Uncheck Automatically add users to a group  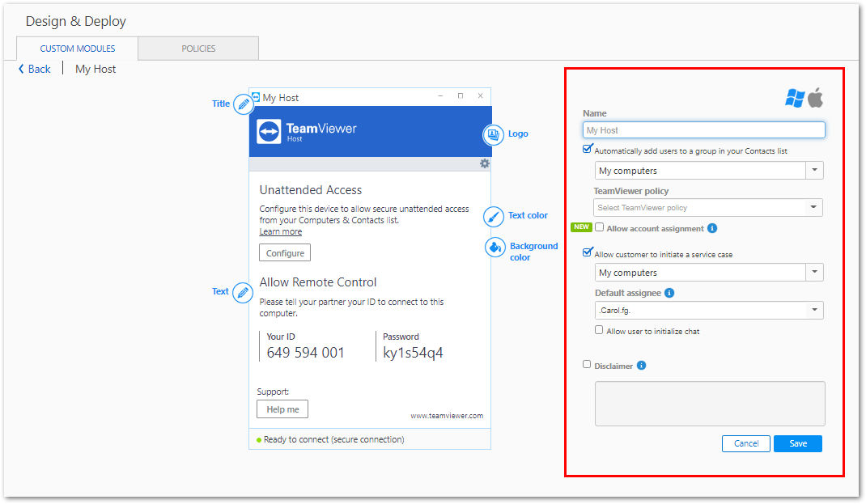[587, 149]
